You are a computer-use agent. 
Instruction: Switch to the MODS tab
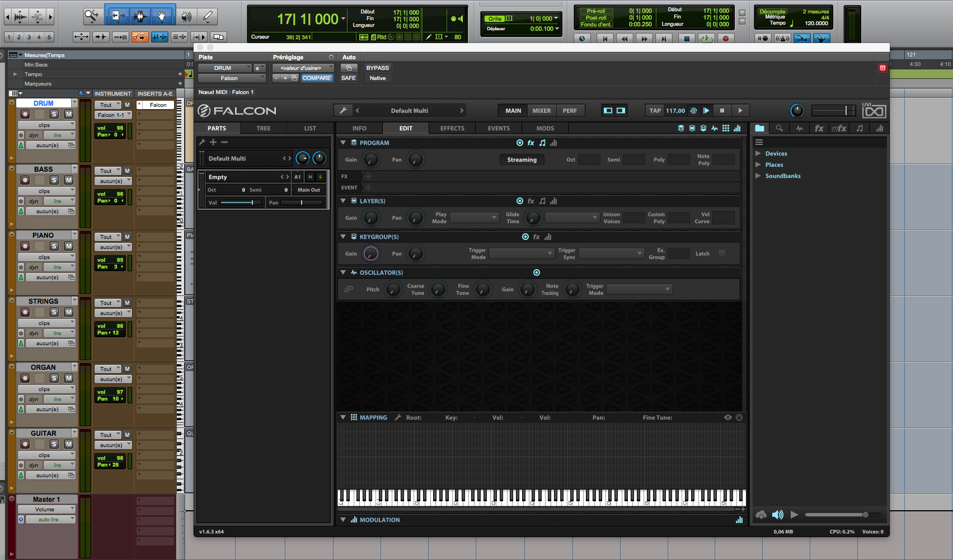tap(545, 128)
